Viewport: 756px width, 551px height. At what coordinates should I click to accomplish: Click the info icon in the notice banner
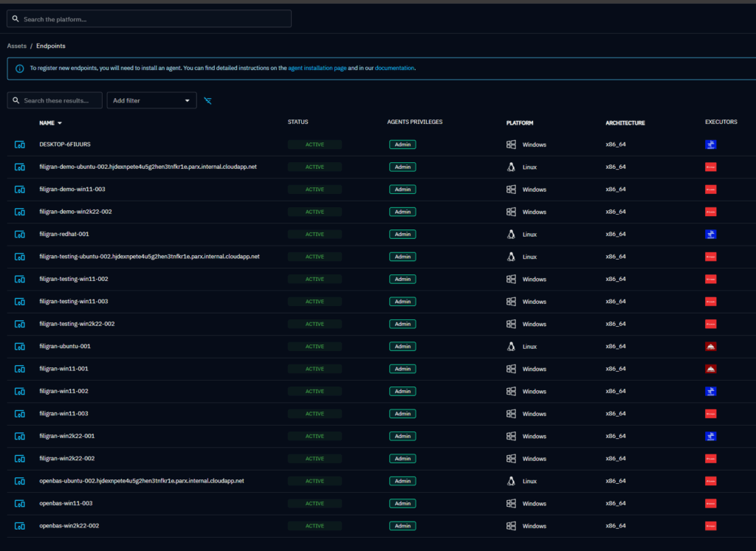(x=19, y=69)
